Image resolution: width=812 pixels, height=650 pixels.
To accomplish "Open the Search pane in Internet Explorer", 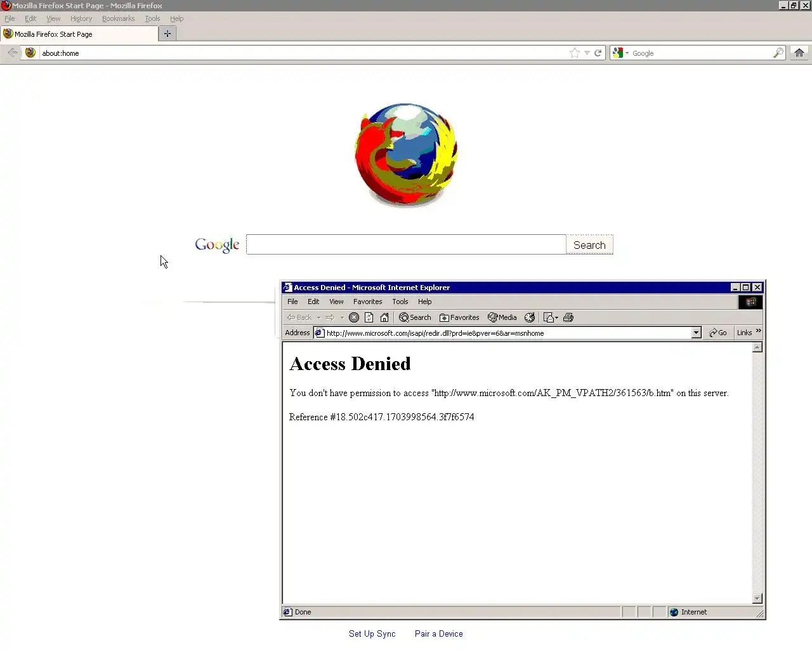I will (x=416, y=317).
